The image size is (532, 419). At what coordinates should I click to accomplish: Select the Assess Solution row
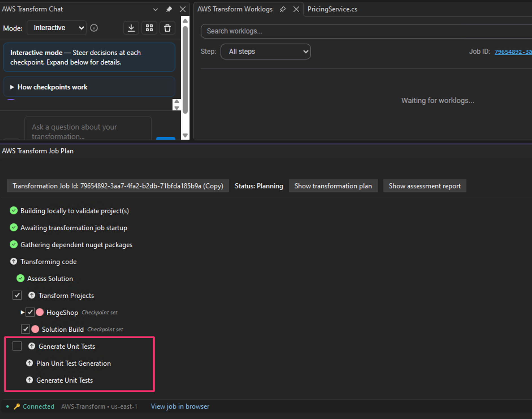click(50, 278)
